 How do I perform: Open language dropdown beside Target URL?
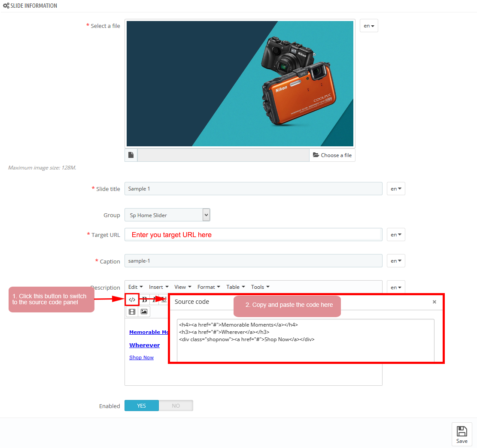(396, 235)
